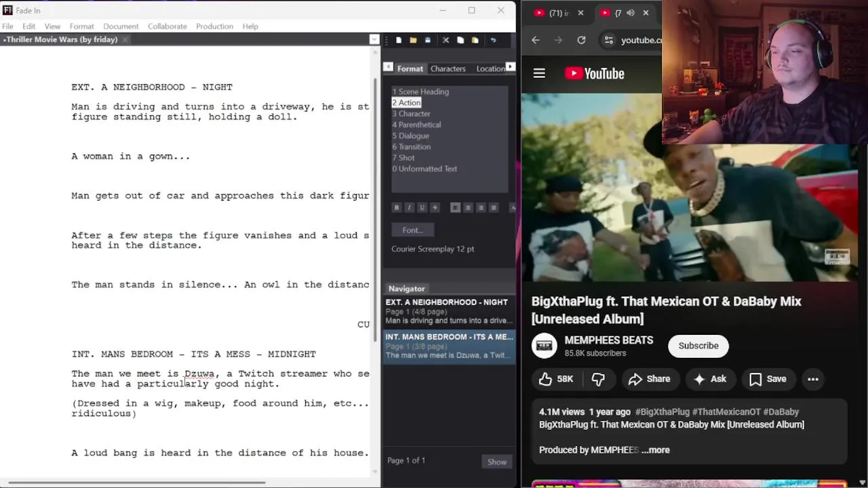Save the script with the disk icon
The height and width of the screenshot is (488, 868).
(427, 40)
